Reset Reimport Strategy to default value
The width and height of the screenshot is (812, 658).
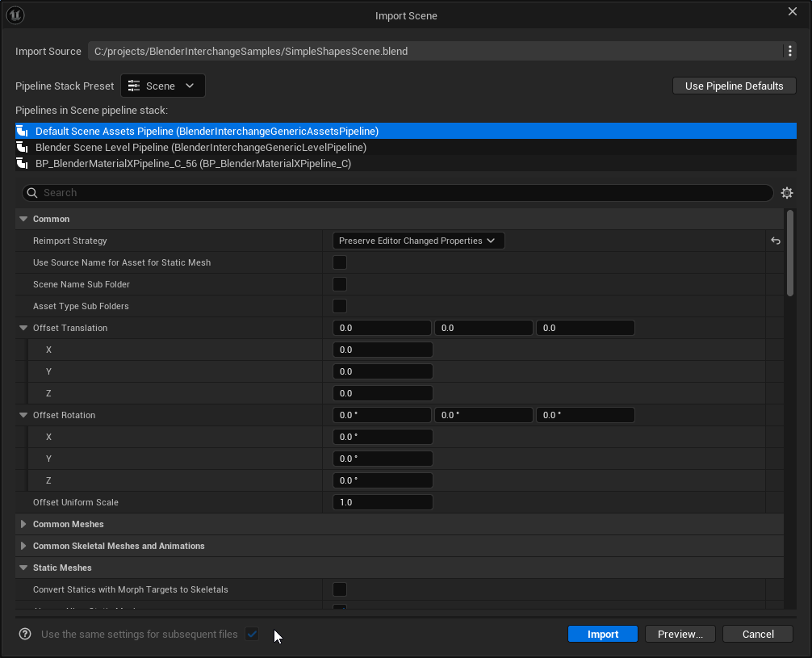pos(775,241)
